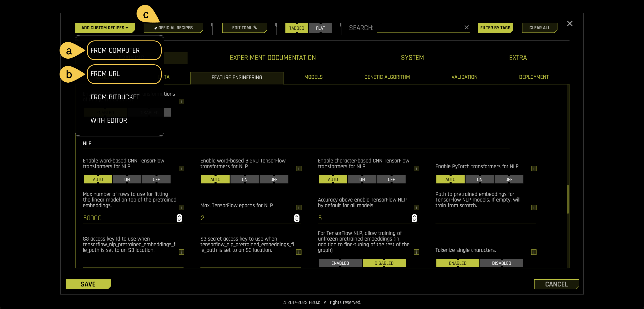The image size is (644, 309).
Task: Open Official Recipes link
Action: pyautogui.click(x=173, y=28)
